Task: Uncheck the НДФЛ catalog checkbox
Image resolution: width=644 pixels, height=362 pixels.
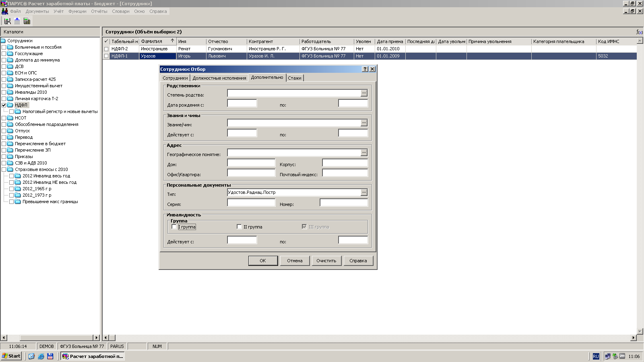Action: point(4,105)
